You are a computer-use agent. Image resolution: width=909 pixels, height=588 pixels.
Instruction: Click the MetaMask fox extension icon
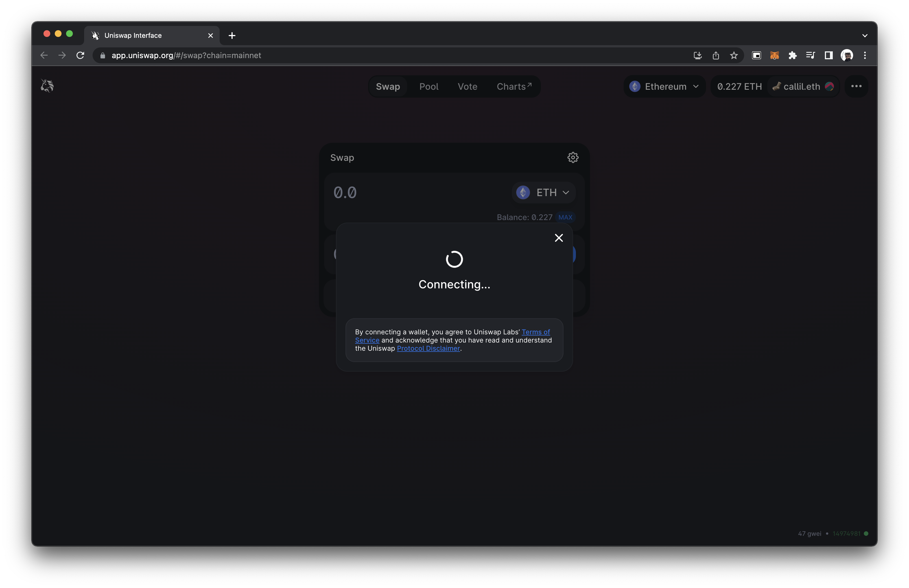[x=775, y=55]
